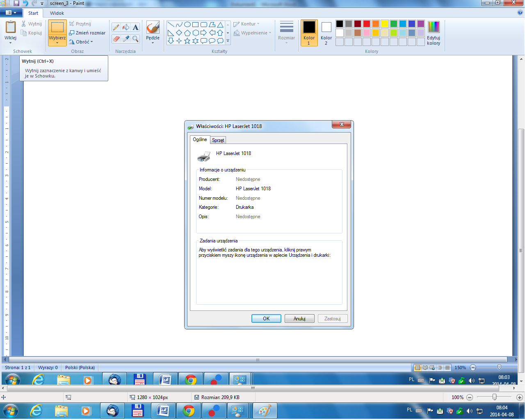Pick the yellow palette swatch
525x420 pixels.
[385, 24]
